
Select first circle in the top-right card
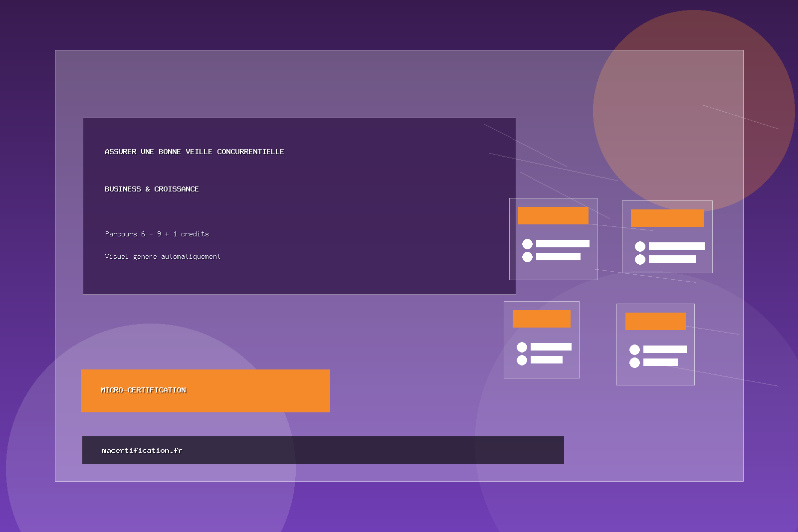click(x=640, y=246)
